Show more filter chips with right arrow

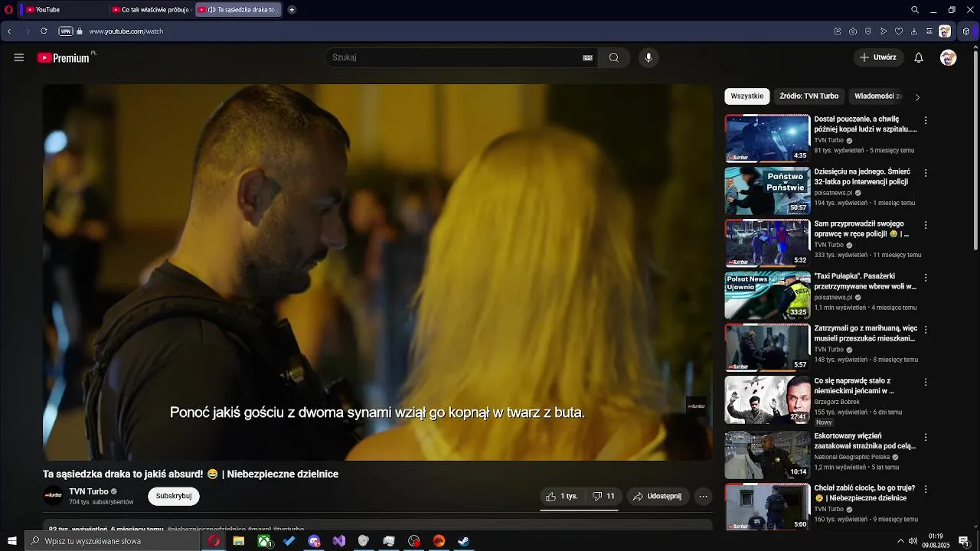pos(917,97)
